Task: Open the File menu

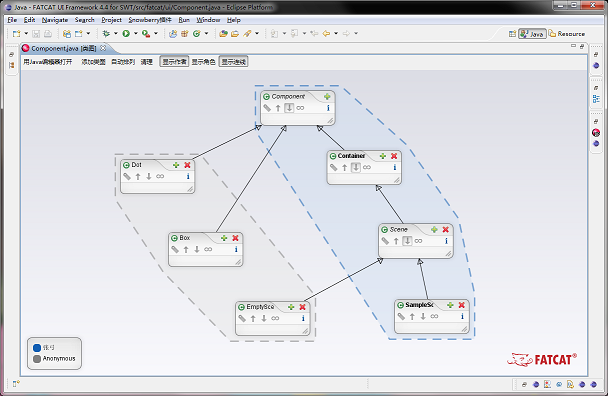Action: pyautogui.click(x=12, y=20)
